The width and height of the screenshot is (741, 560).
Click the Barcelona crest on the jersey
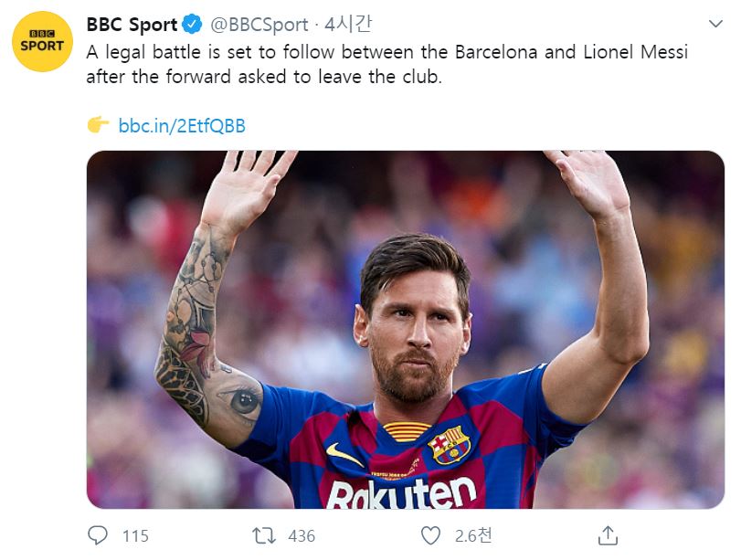click(450, 445)
